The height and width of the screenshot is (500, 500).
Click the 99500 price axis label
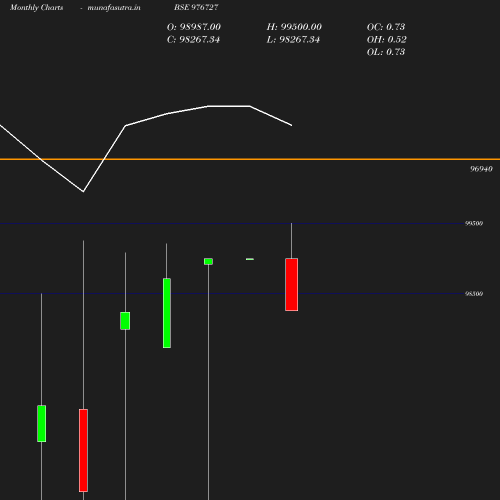[x=474, y=223]
